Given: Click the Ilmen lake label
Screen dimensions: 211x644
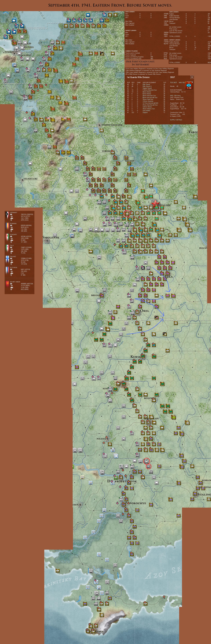Looking at the screenshot, I should (x=30, y=106).
